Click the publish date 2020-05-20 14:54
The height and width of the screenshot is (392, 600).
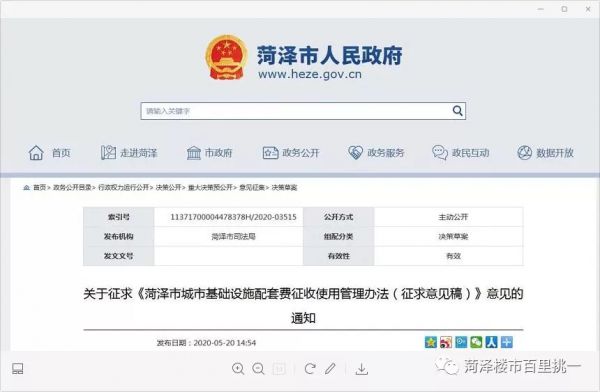tap(225, 343)
